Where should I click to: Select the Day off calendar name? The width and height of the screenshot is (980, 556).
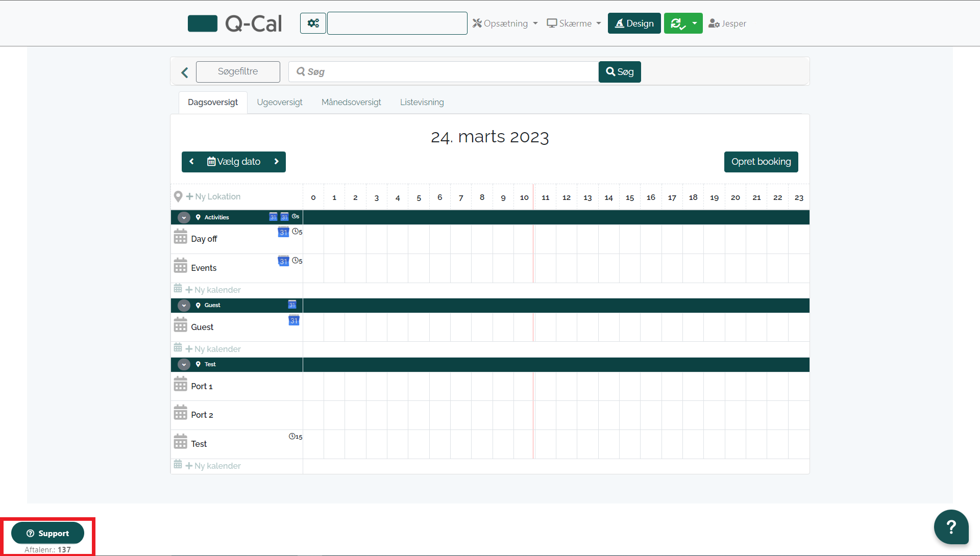point(204,239)
